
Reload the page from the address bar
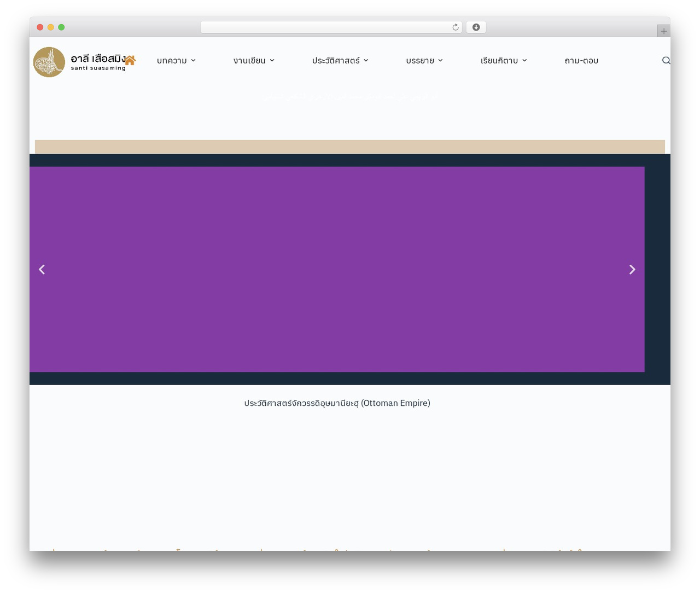click(456, 27)
